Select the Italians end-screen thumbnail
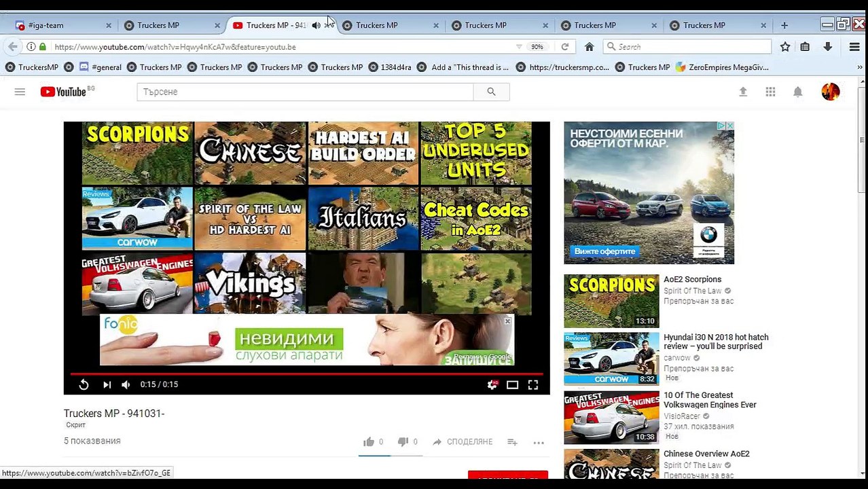This screenshot has width=868, height=489. [x=363, y=219]
